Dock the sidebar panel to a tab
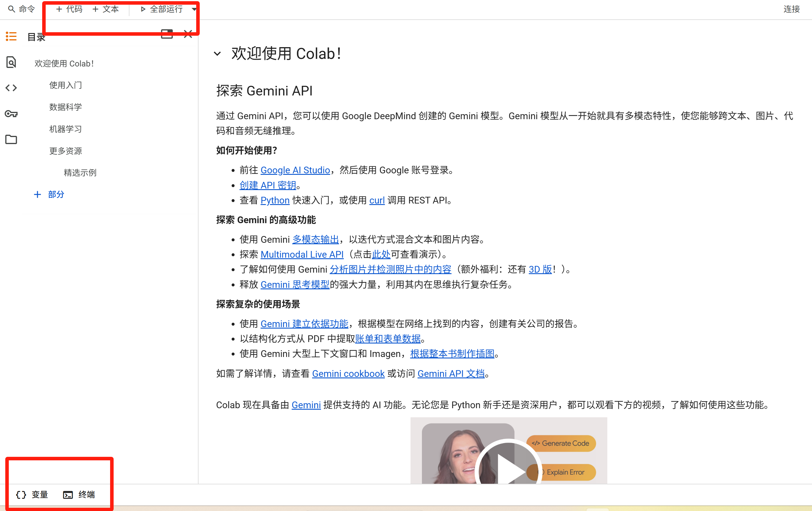Viewport: 812px width, 511px height. 167,34
